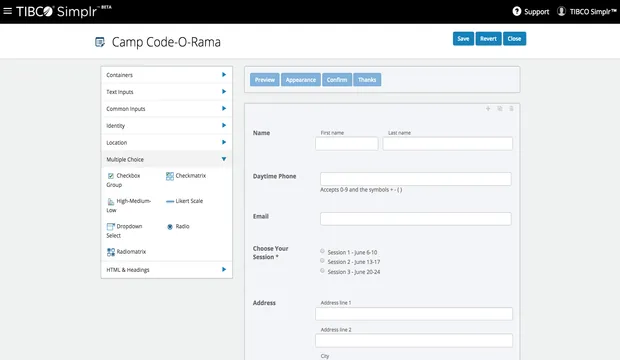Viewport: 620px width, 360px height.
Task: Expand the Text Inputs section
Action: [166, 92]
